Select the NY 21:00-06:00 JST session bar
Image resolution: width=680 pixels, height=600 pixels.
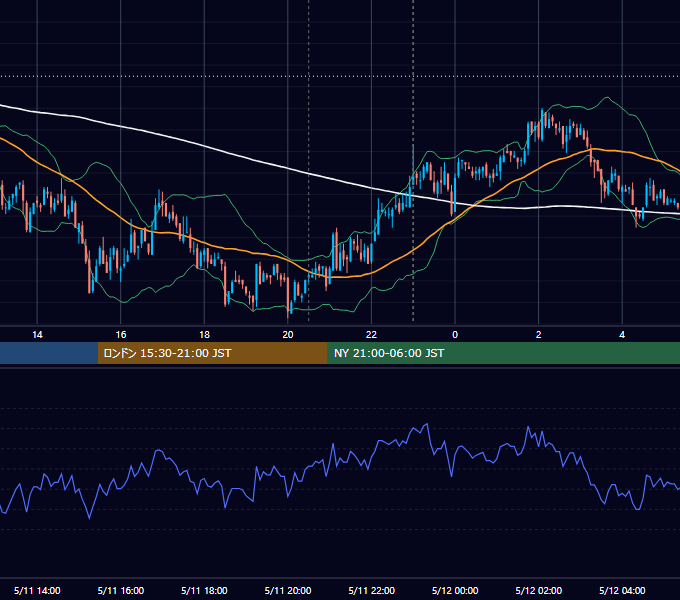click(503, 353)
